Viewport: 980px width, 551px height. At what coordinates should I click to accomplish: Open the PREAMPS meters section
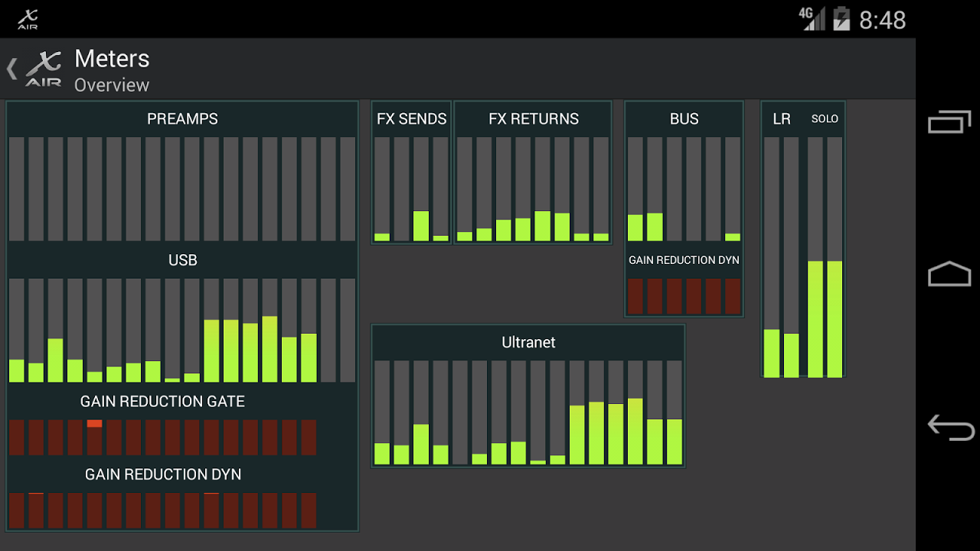(x=182, y=119)
